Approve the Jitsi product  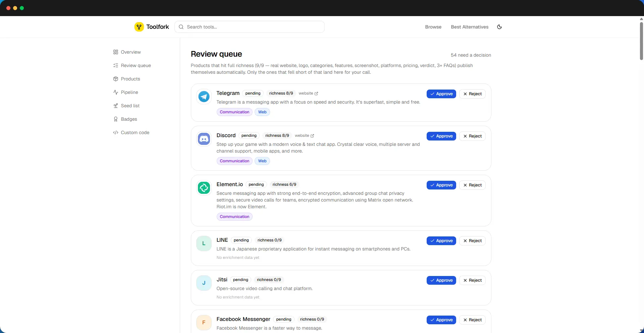[441, 280]
